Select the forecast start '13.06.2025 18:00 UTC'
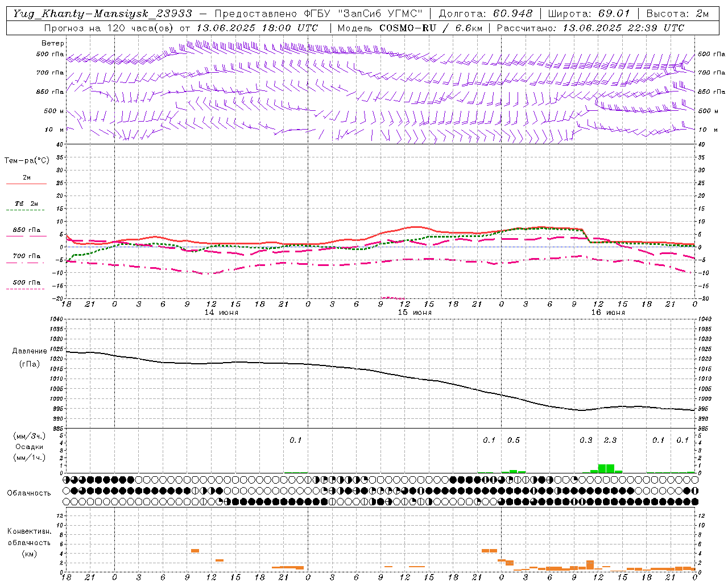The height and width of the screenshot is (582, 728). [257, 28]
